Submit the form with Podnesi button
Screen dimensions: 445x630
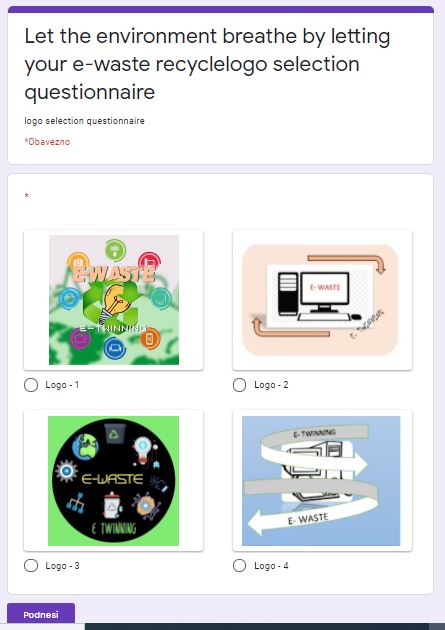[41, 614]
